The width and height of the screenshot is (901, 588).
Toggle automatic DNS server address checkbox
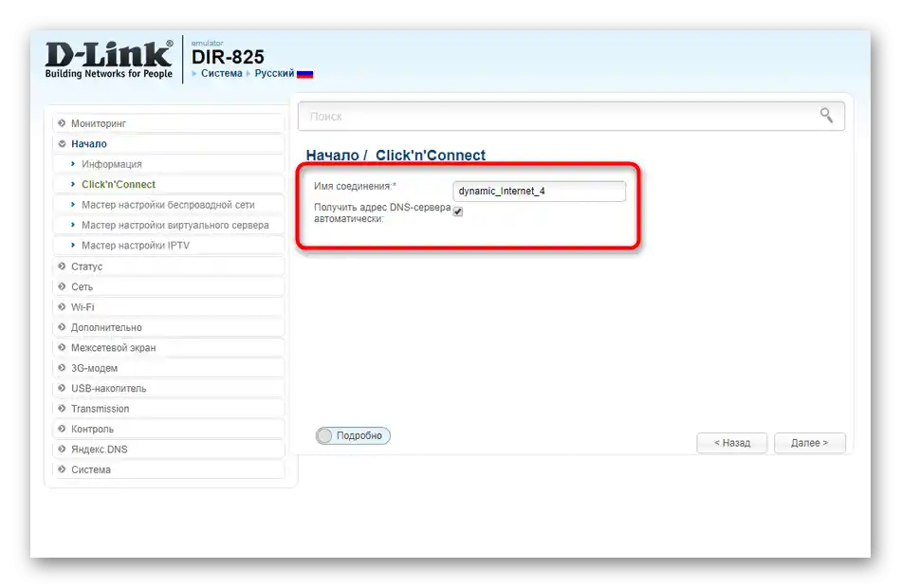[x=458, y=212]
